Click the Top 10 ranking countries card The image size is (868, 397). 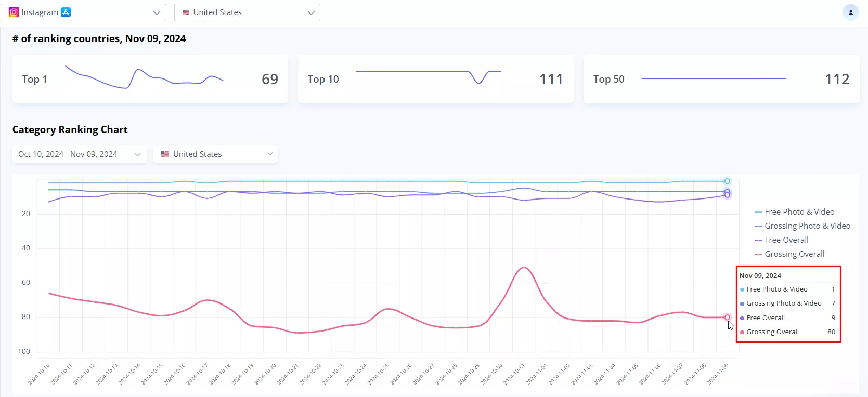[435, 79]
